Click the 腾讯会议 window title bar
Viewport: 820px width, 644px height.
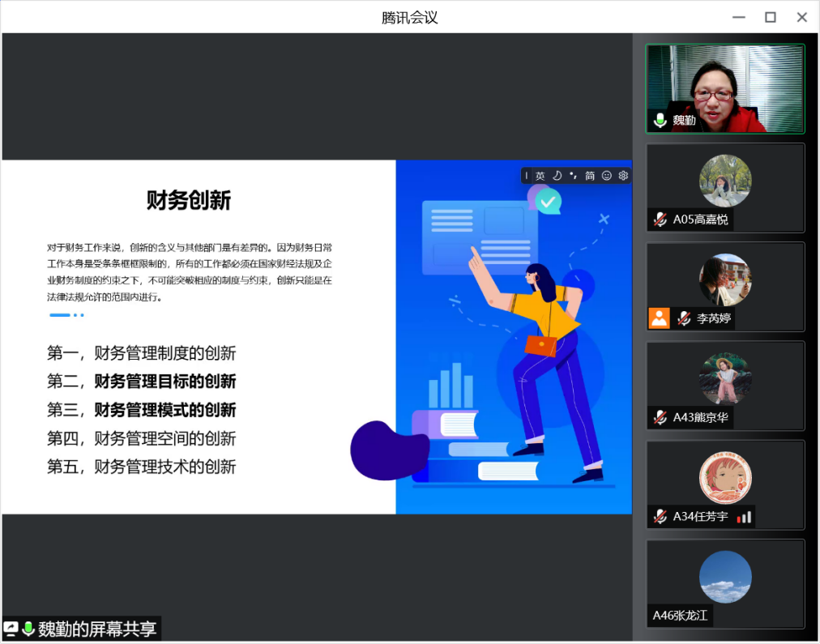[x=409, y=17]
